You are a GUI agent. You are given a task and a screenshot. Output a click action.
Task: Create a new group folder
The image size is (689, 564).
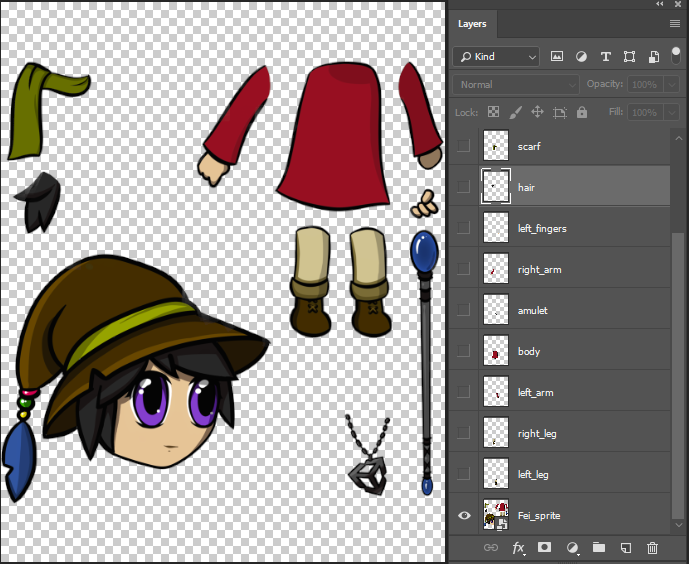point(598,548)
